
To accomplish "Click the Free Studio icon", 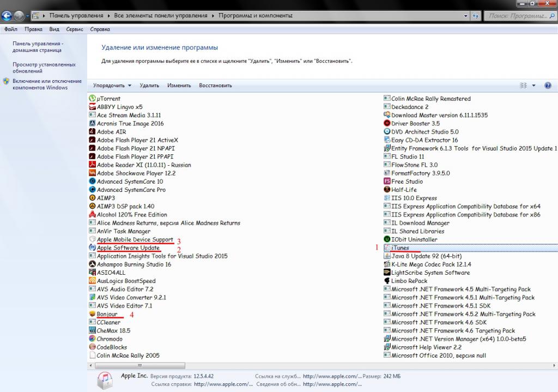I will [x=387, y=182].
